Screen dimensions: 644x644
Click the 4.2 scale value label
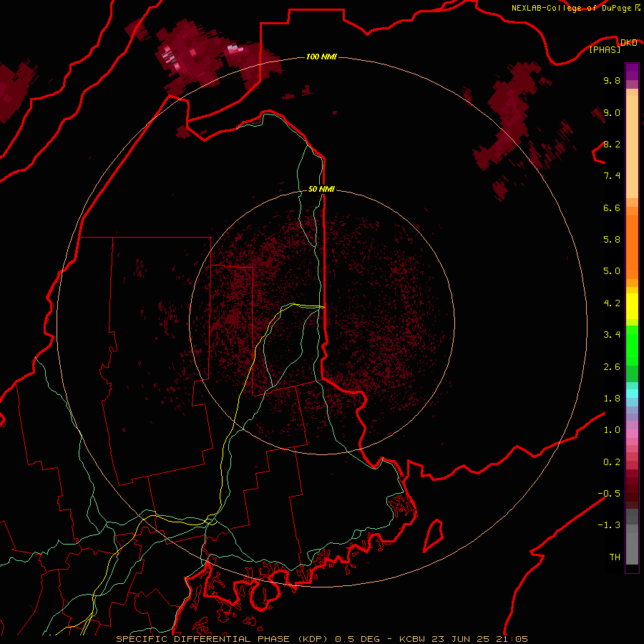pyautogui.click(x=612, y=303)
